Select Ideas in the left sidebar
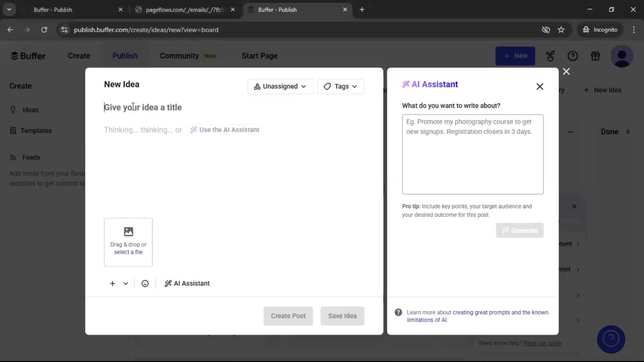Viewport: 644px width, 362px height. pyautogui.click(x=30, y=110)
